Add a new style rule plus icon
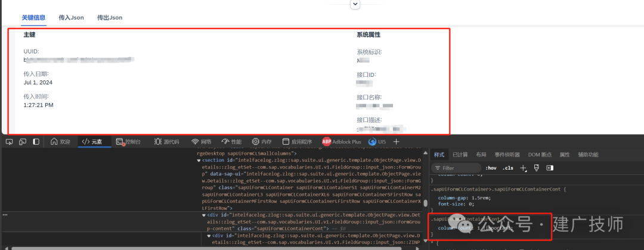This screenshot has height=250, width=644. [x=524, y=168]
